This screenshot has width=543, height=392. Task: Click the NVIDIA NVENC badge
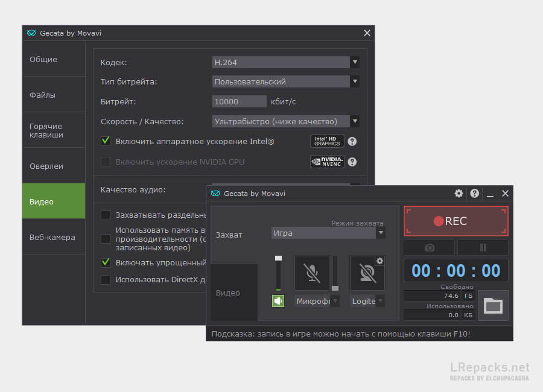coord(327,162)
